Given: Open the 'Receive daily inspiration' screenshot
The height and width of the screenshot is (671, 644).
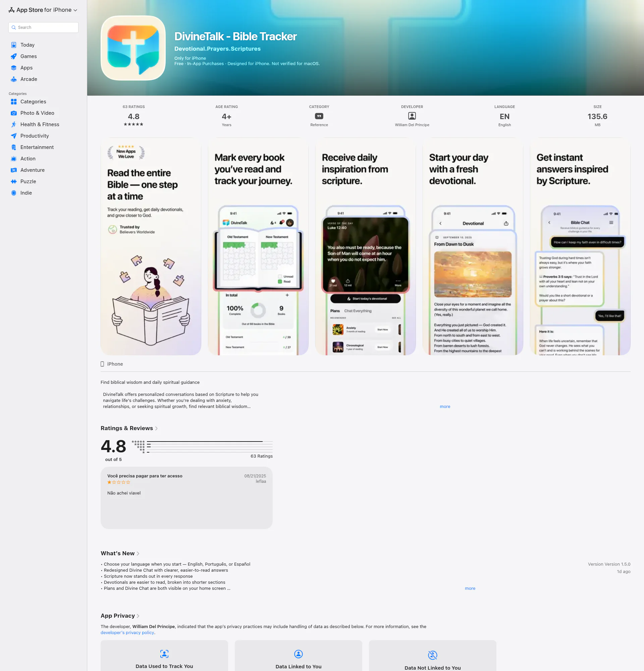Looking at the screenshot, I should [x=366, y=247].
